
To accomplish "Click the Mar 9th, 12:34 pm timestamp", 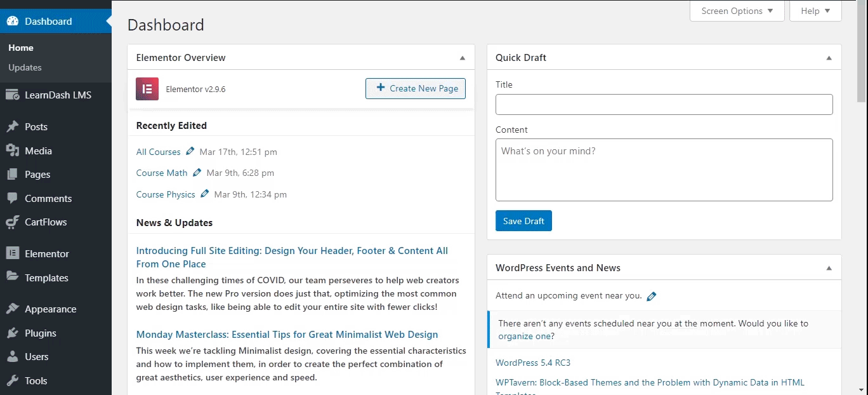I will pyautogui.click(x=251, y=194).
